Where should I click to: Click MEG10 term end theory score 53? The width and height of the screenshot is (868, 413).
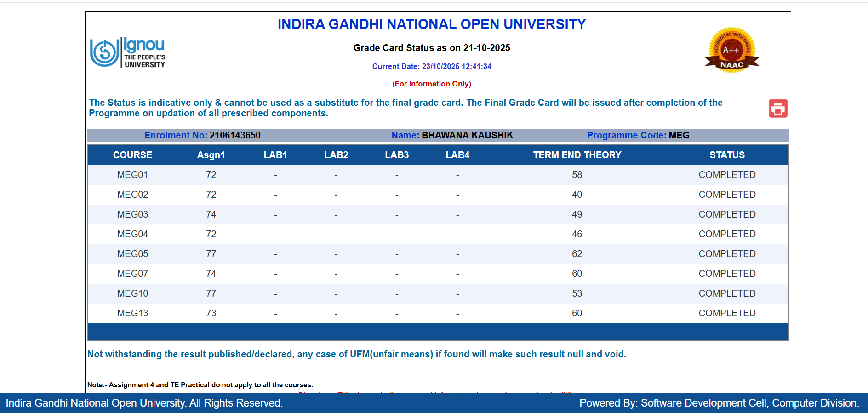coord(577,293)
